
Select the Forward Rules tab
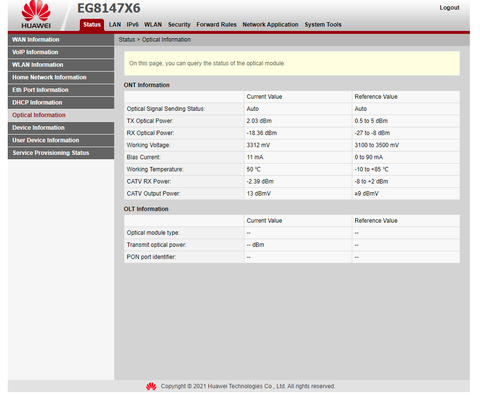coord(216,25)
